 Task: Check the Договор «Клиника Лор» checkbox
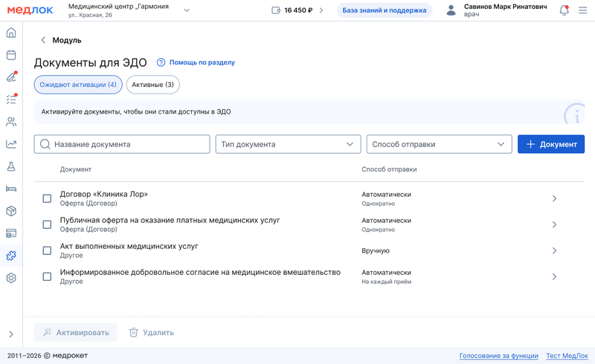[x=47, y=198]
